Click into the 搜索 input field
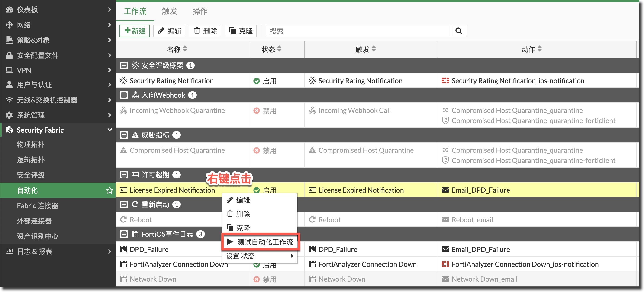This screenshot has width=644, height=292. (358, 31)
